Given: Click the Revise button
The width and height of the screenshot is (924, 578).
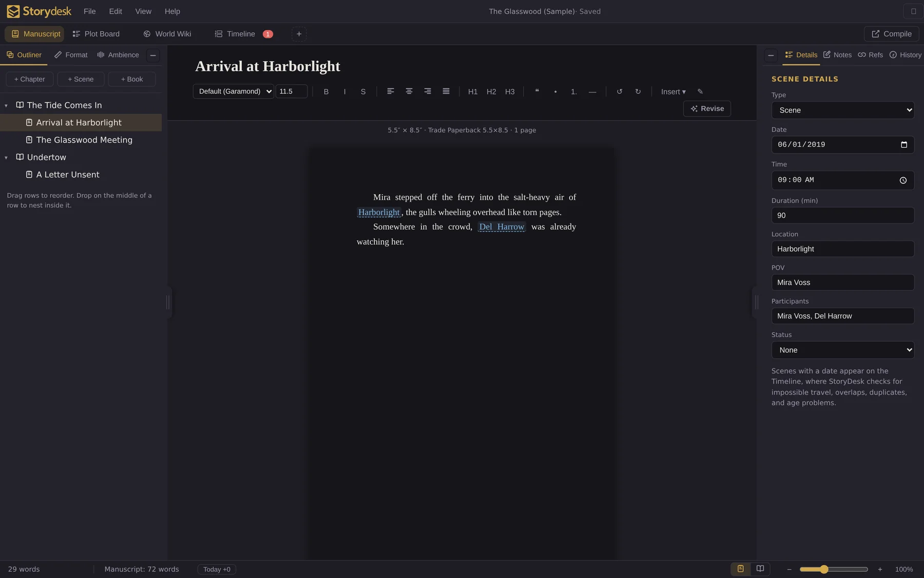Looking at the screenshot, I should point(707,108).
